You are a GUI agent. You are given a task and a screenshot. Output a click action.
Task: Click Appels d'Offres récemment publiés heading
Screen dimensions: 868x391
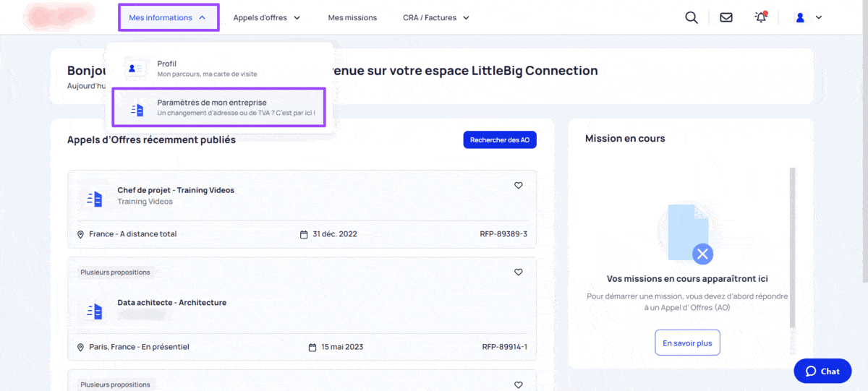click(151, 139)
